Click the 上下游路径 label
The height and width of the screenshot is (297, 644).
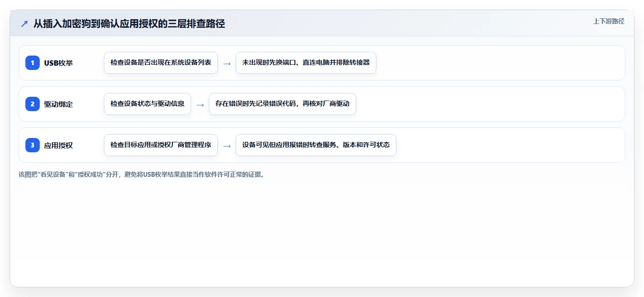609,21
